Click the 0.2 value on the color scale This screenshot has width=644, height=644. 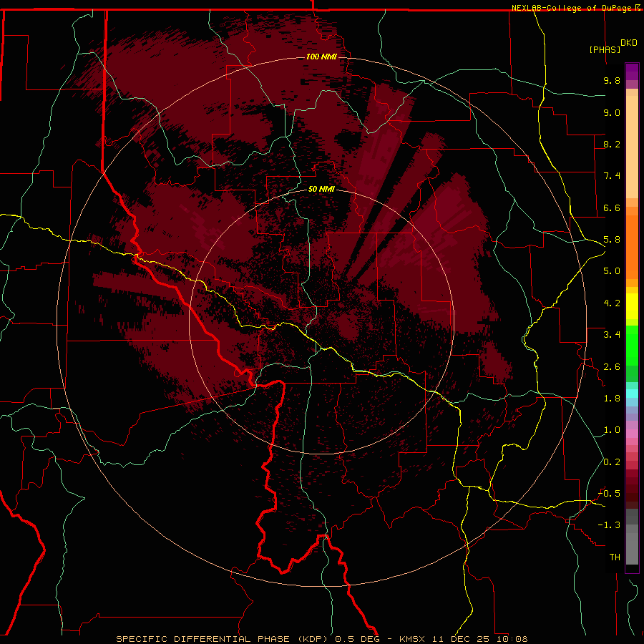coord(612,462)
